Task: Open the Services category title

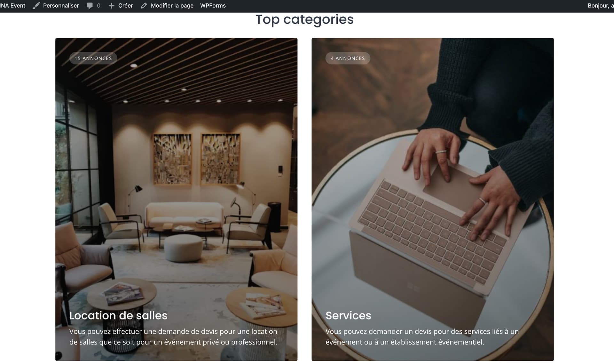Action: tap(348, 315)
